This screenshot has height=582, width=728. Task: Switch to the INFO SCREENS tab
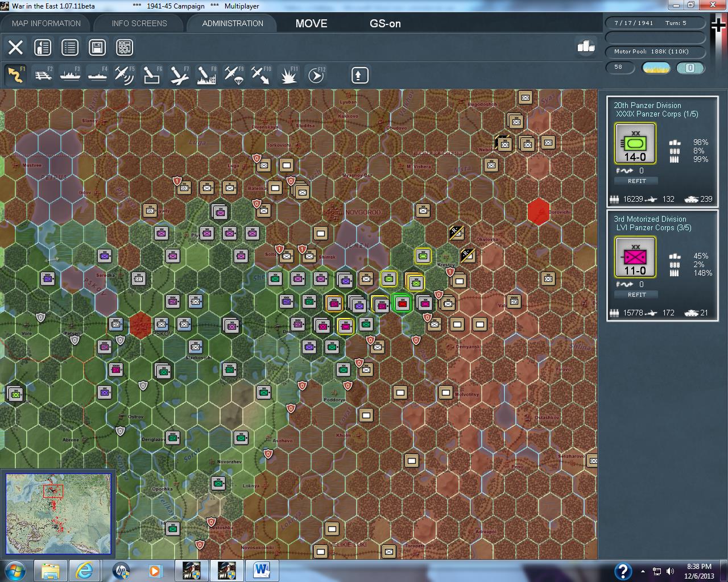139,23
